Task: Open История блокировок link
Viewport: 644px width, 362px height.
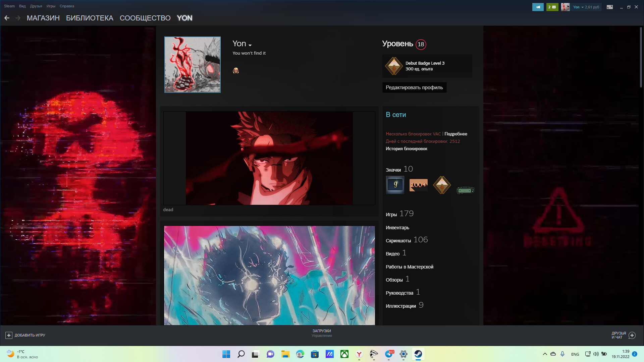Action: pyautogui.click(x=407, y=148)
